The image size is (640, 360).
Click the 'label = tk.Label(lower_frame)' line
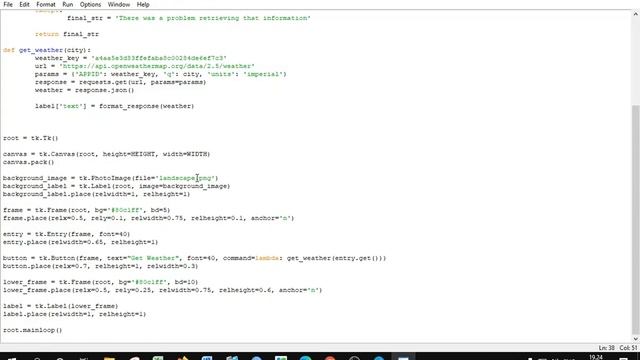60,306
